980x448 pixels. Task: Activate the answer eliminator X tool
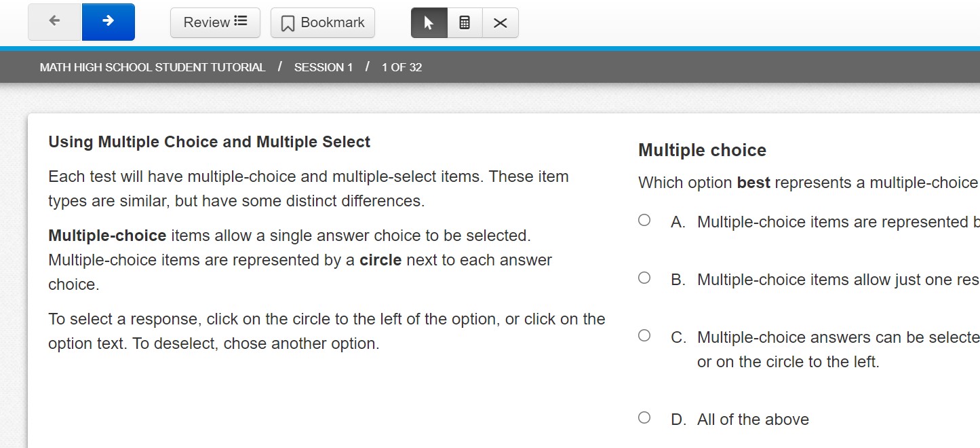pyautogui.click(x=501, y=22)
